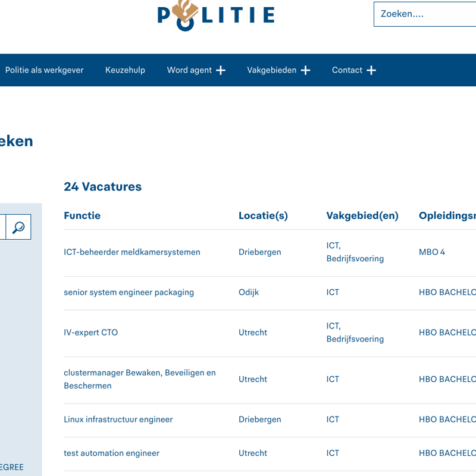
Task: Expand the Word agent plus icon
Action: point(221,70)
